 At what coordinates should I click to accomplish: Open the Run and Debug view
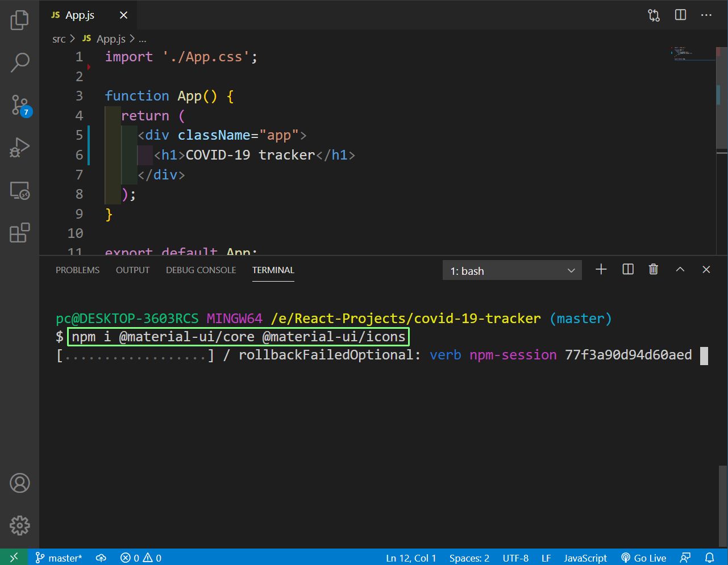(x=19, y=148)
